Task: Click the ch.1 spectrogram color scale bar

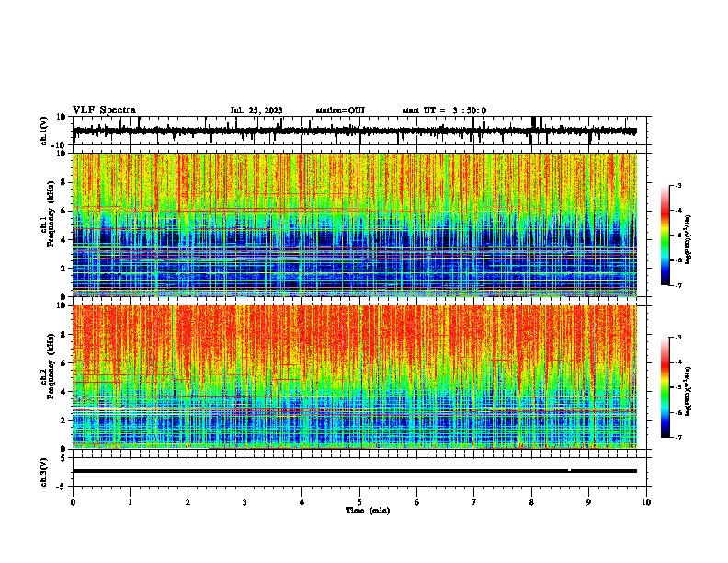Action: (665, 236)
